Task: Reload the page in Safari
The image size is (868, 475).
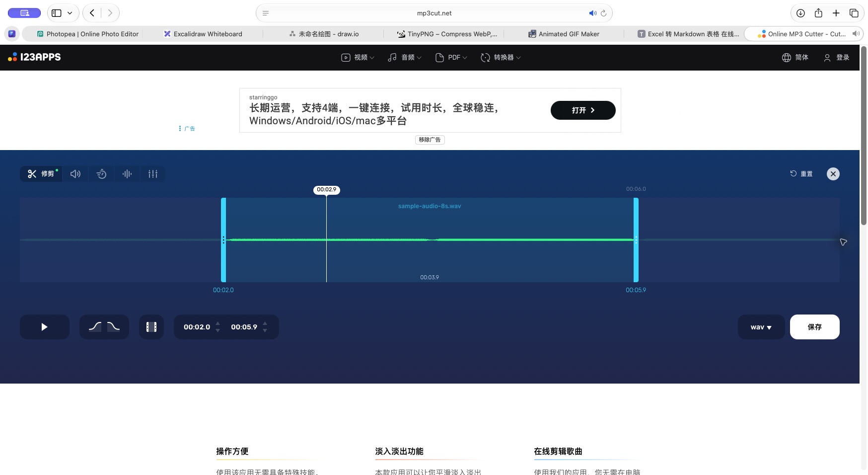Action: click(x=603, y=13)
